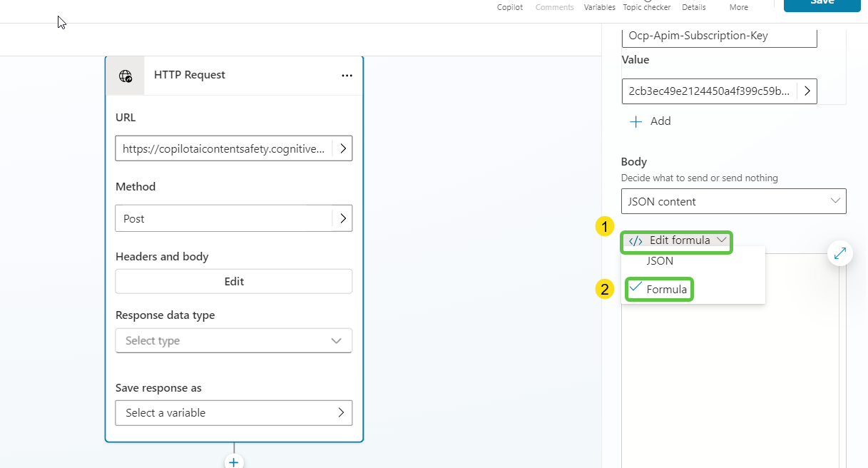Open the HTTP Request node options menu

click(347, 76)
